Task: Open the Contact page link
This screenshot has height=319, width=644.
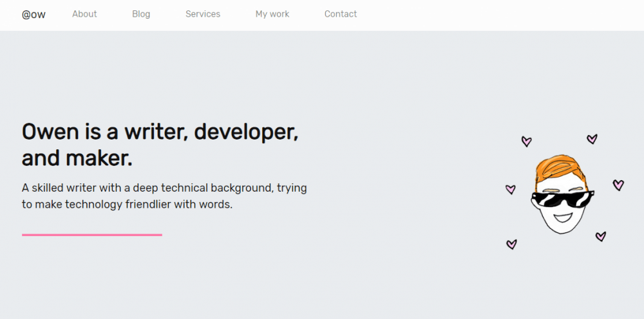Action: pos(341,14)
